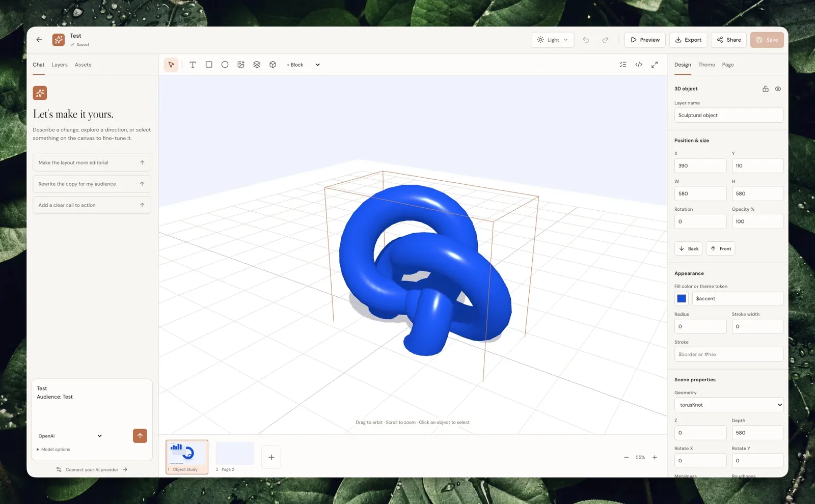Select the 3D object cube tool

(x=273, y=65)
